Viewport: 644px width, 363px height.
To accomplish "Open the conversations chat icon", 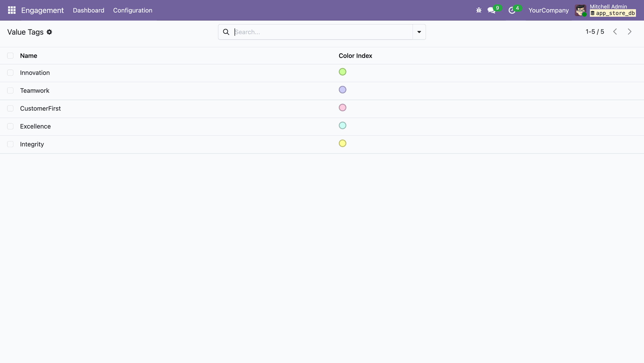I will (x=491, y=10).
